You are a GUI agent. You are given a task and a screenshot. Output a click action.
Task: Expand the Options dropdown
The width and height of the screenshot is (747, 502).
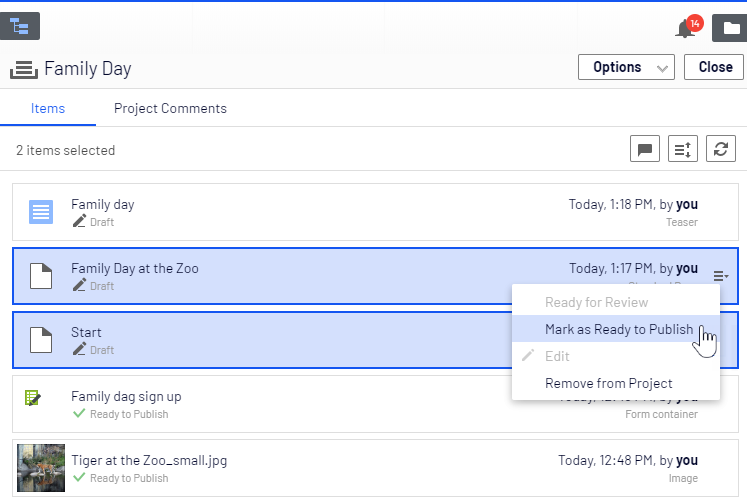626,68
